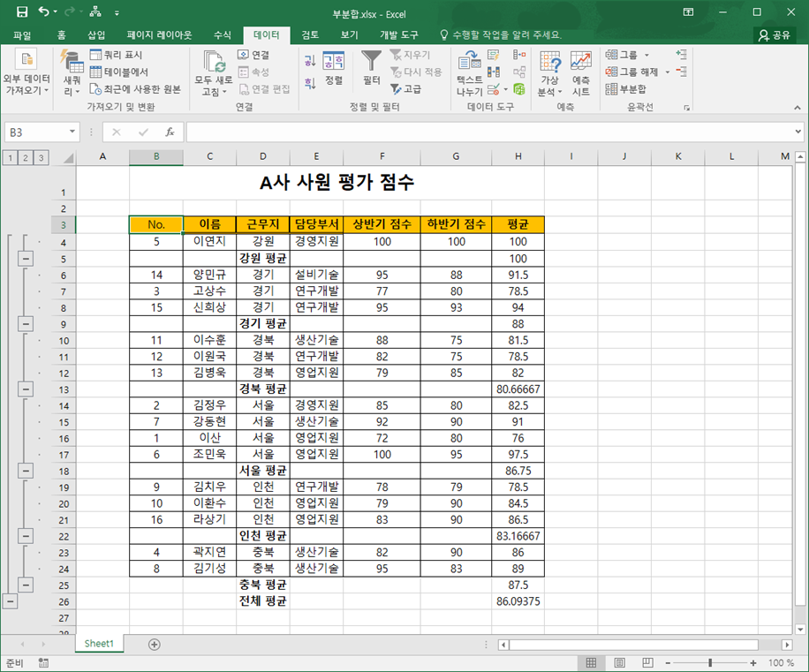Image resolution: width=809 pixels, height=672 pixels.
Task: Click the Insert Function fx icon
Action: (x=170, y=132)
